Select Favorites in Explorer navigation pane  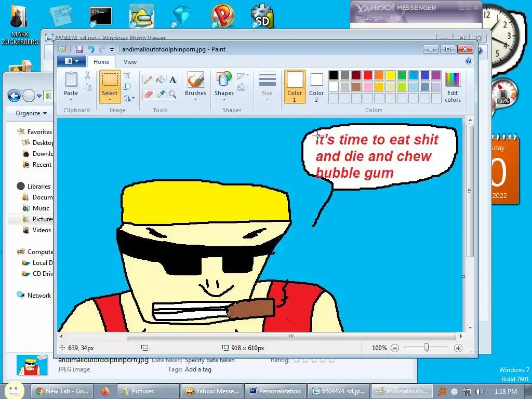(x=35, y=131)
